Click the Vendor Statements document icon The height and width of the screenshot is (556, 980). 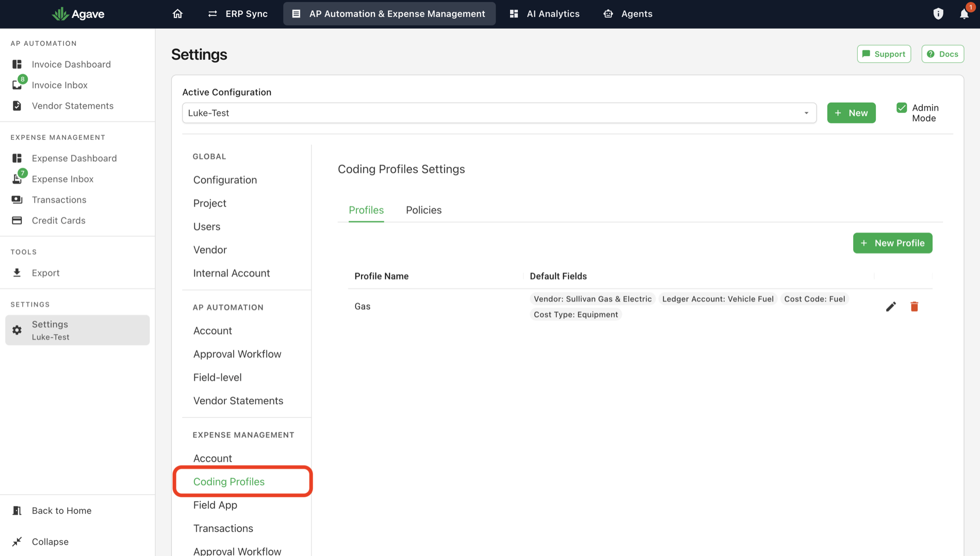[17, 106]
